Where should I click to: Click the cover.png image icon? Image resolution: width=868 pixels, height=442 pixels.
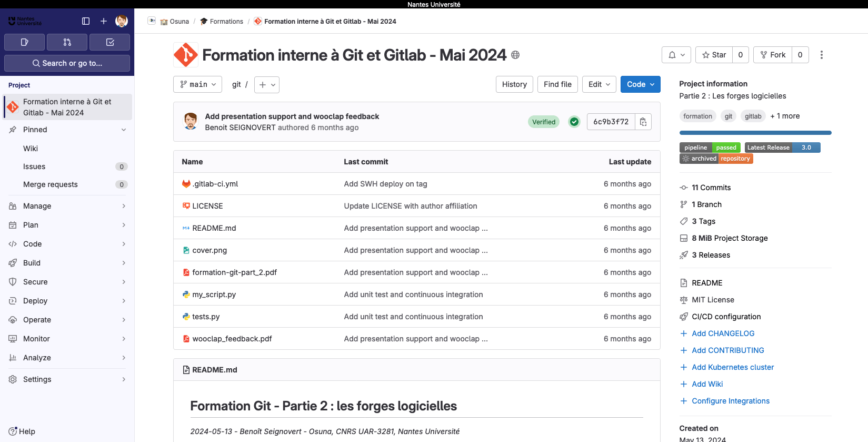(186, 250)
